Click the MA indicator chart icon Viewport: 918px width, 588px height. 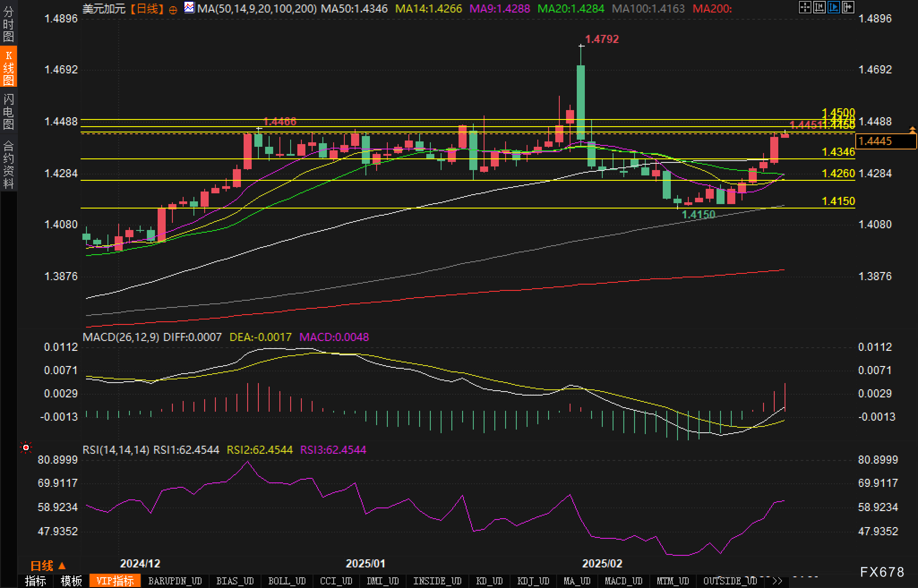[x=189, y=8]
